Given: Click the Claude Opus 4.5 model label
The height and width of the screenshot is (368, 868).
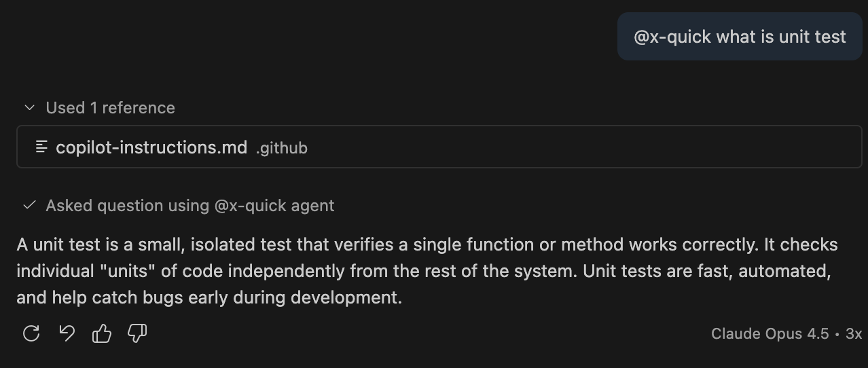Looking at the screenshot, I should 770,333.
